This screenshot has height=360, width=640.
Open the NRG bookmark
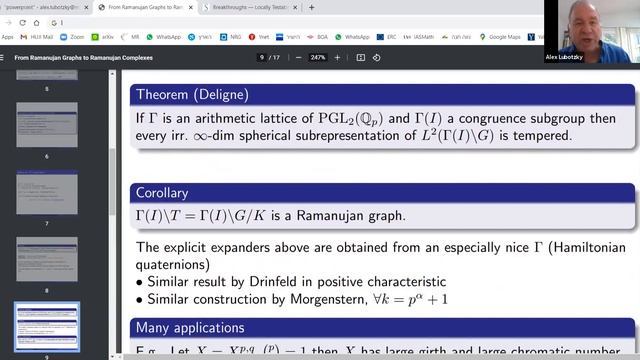pos(231,37)
